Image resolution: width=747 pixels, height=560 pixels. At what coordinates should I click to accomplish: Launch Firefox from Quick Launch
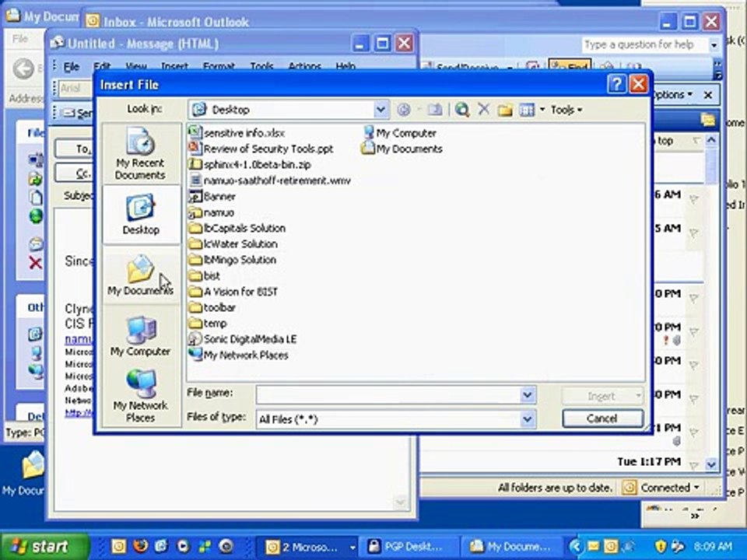click(140, 546)
